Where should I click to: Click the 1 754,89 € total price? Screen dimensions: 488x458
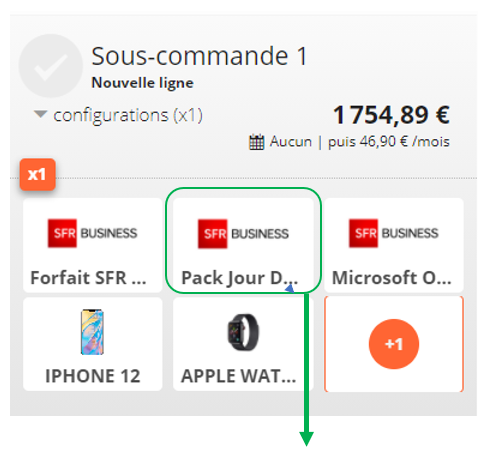(x=391, y=115)
